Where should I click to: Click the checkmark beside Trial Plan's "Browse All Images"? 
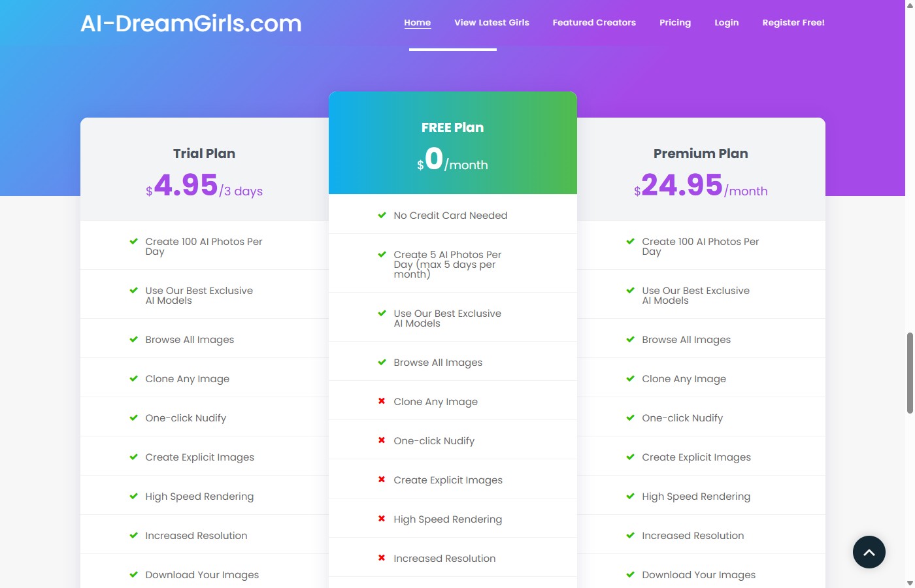(133, 338)
